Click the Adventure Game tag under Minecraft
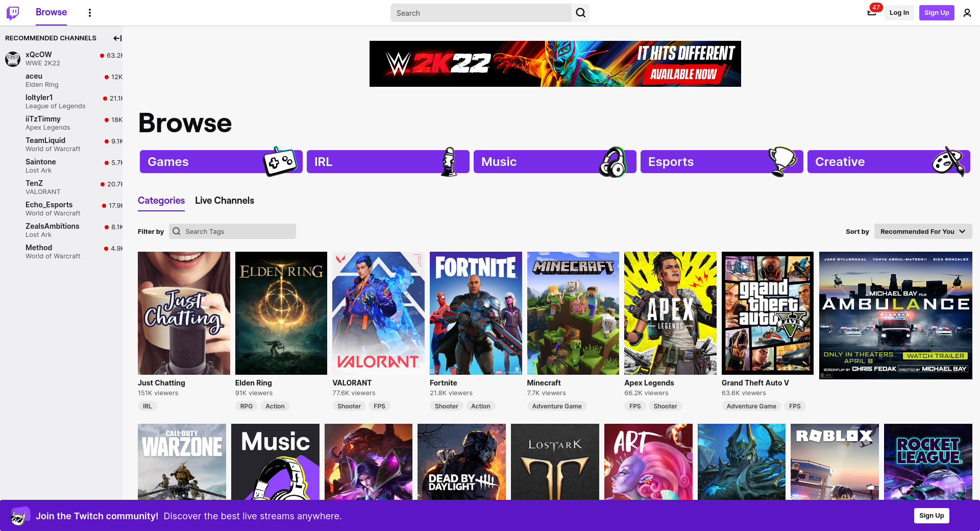 557,406
